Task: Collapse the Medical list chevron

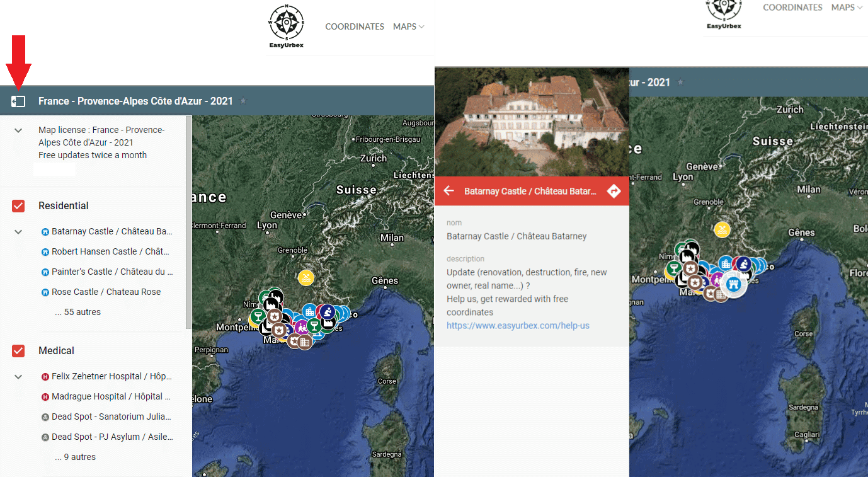Action: (x=18, y=377)
